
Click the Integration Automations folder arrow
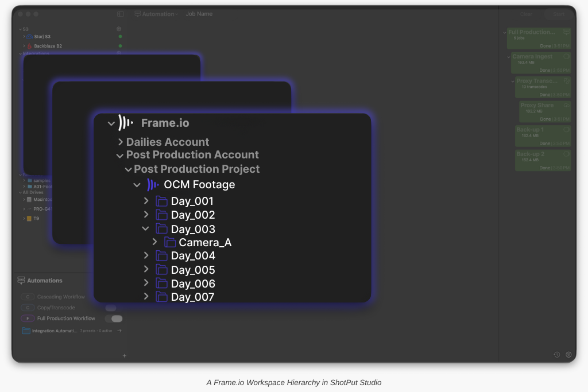pos(119,331)
